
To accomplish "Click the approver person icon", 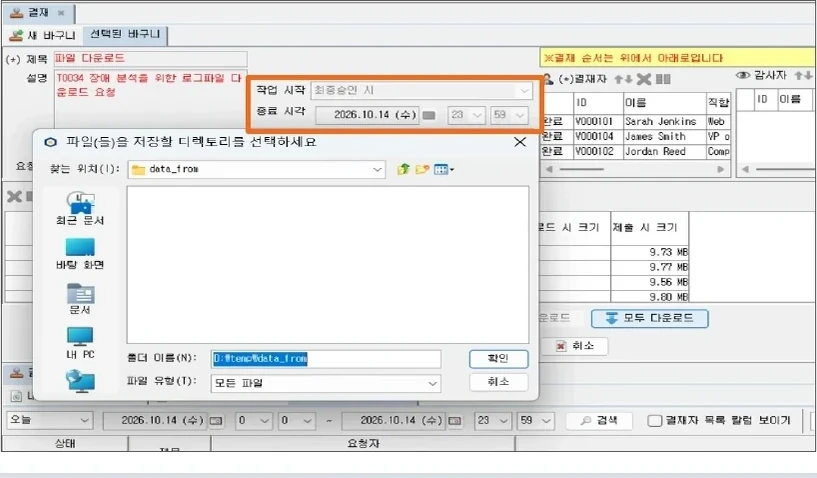I will tap(548, 79).
